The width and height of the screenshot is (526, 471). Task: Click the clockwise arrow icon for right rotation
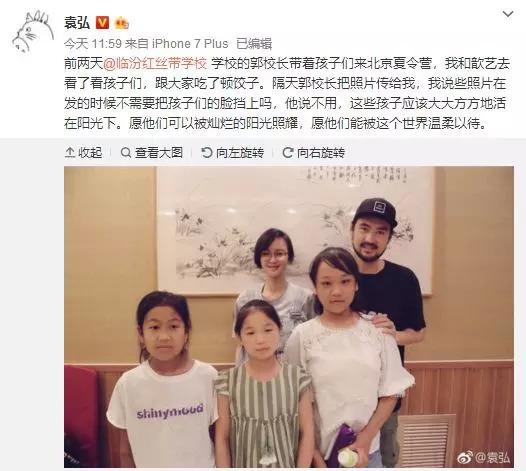coord(288,153)
